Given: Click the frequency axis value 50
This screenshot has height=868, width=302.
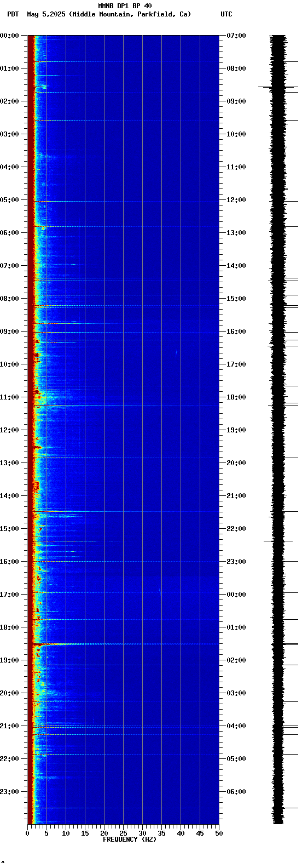Looking at the screenshot, I should (219, 833).
